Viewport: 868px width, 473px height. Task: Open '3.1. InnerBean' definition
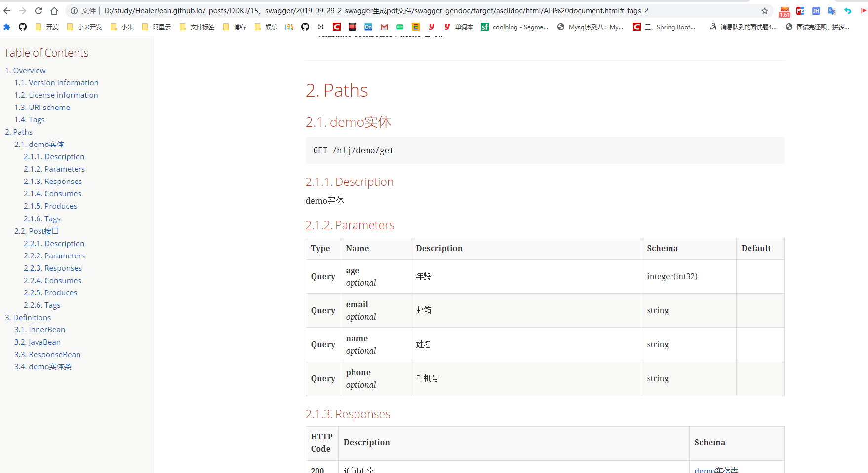39,330
